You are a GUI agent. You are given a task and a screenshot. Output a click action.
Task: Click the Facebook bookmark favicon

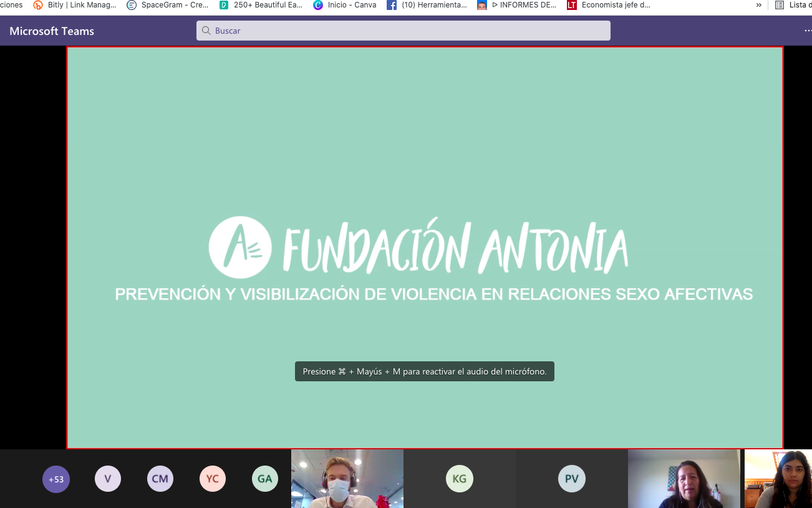(x=392, y=5)
